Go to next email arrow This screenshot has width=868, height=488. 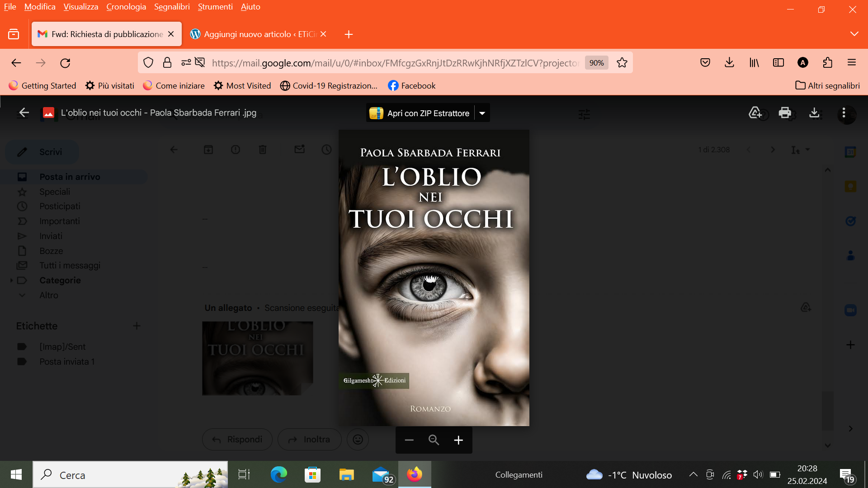(773, 150)
